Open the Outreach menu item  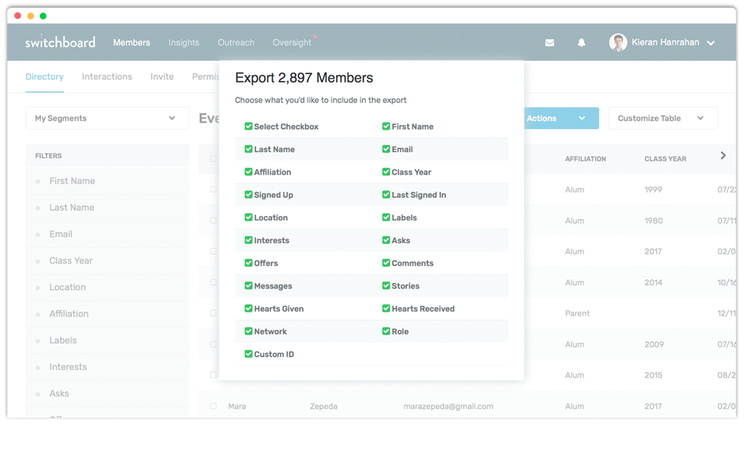(x=236, y=43)
